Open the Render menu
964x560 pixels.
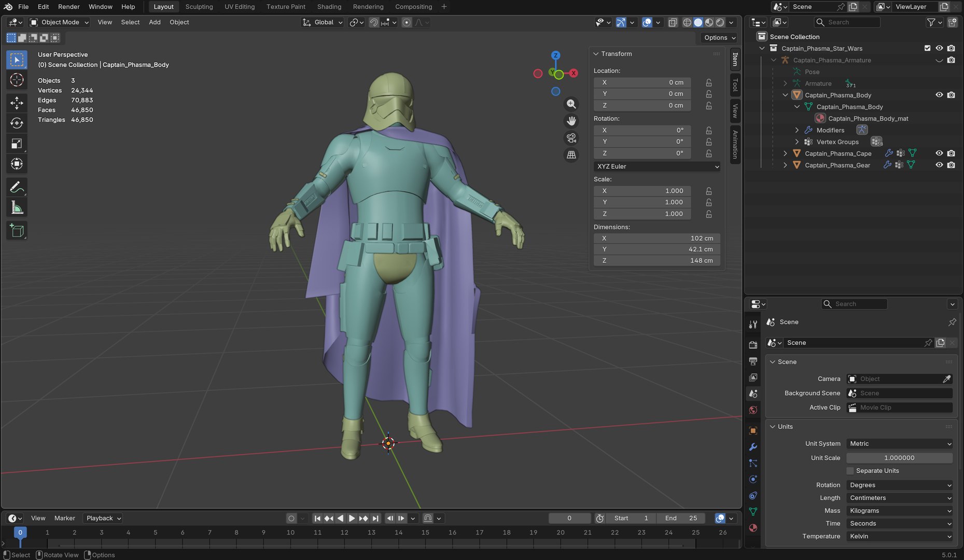[x=69, y=7]
